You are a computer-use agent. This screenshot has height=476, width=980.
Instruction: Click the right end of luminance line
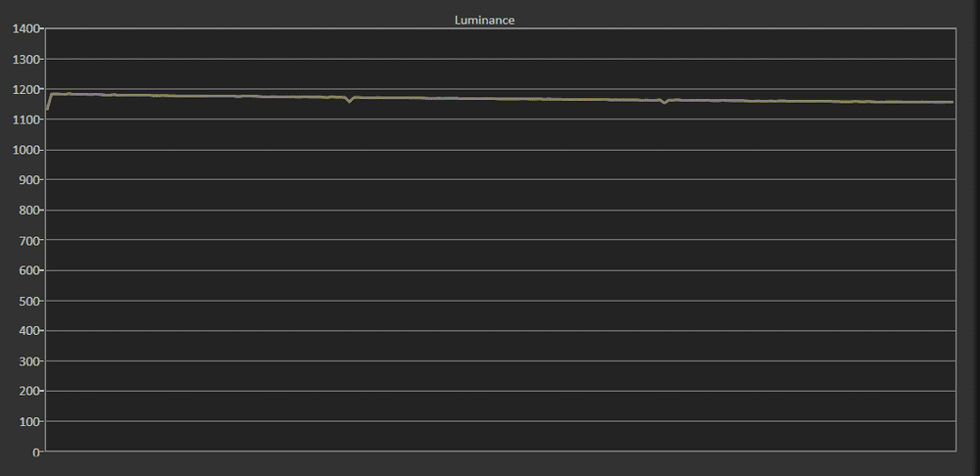952,102
